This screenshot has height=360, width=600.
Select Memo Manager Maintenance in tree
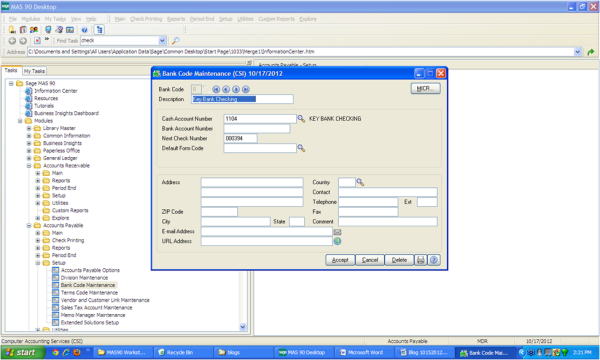tap(93, 315)
